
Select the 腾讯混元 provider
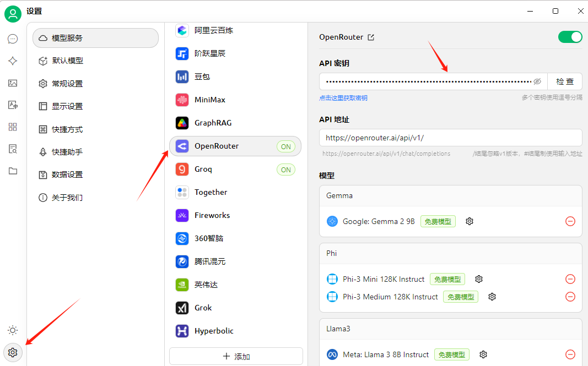235,261
